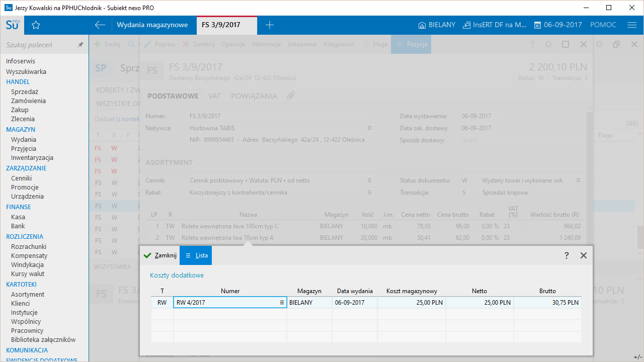This screenshot has width=644, height=362.
Task: Click the Lista button
Action: 196,255
